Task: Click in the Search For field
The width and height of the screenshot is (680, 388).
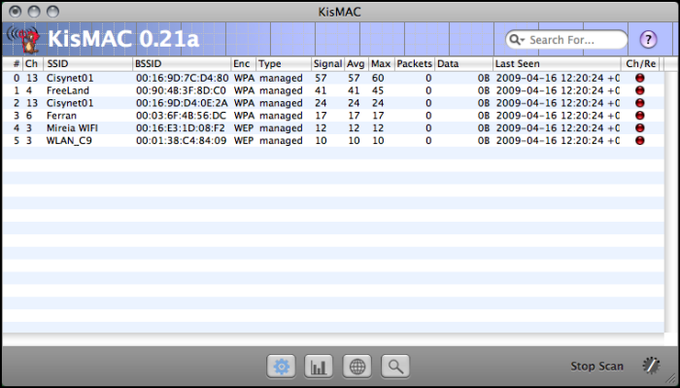Action: pyautogui.click(x=566, y=40)
